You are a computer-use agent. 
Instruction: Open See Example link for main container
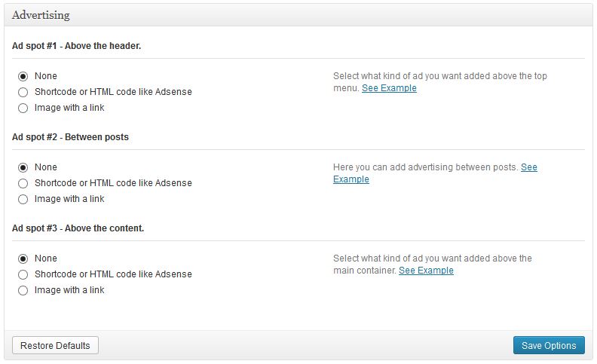pos(426,271)
